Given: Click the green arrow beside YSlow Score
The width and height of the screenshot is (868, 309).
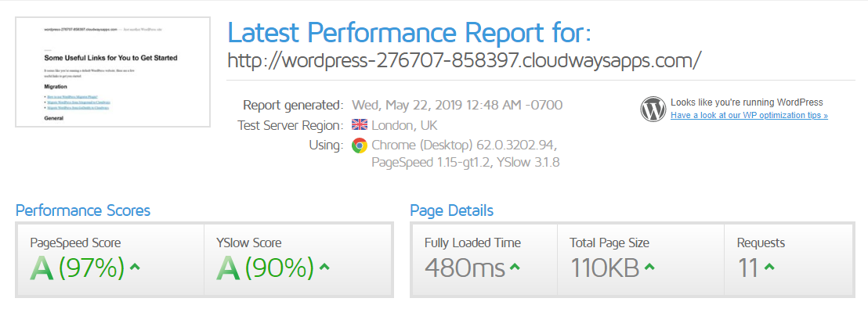Looking at the screenshot, I should 324,267.
